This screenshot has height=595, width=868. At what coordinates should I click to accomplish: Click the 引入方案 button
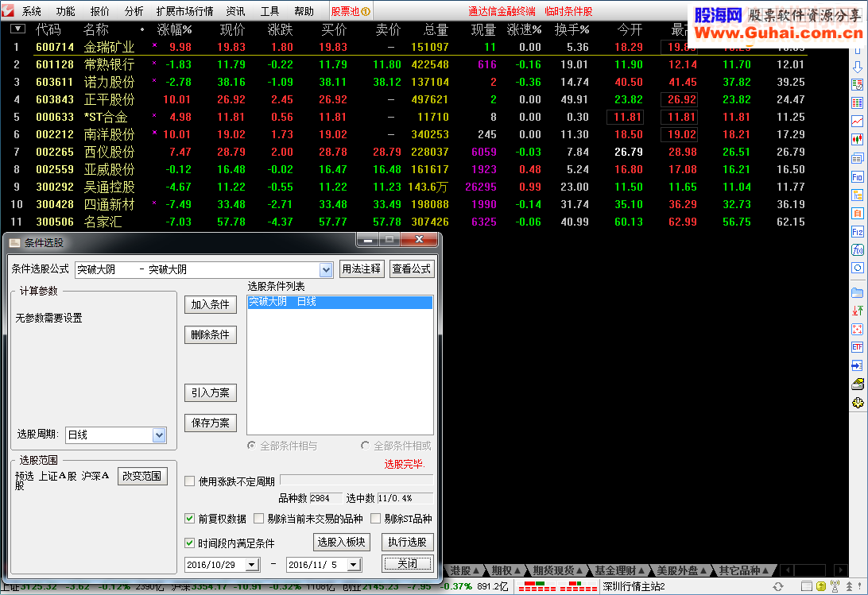tap(211, 392)
